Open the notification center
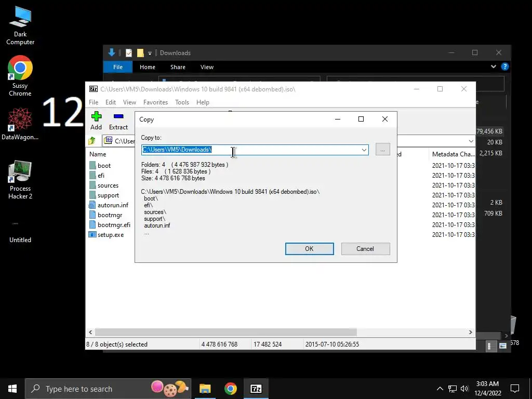This screenshot has height=399, width=532. [x=515, y=389]
